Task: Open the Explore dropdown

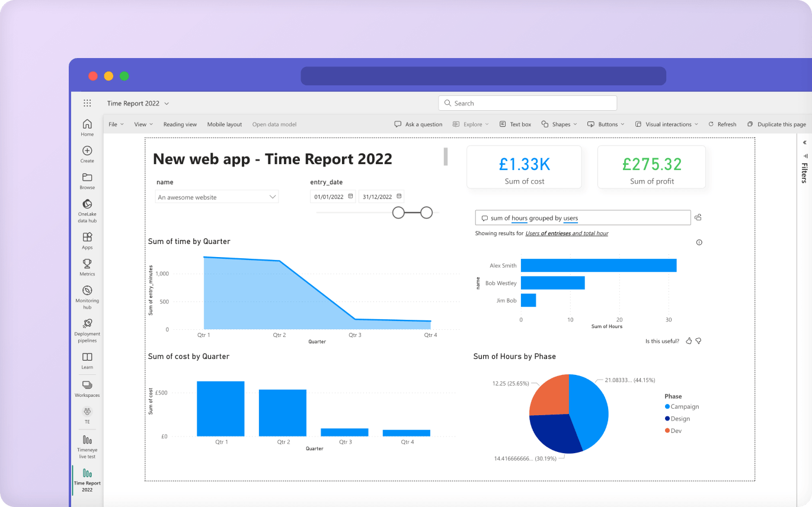Action: 471,124
